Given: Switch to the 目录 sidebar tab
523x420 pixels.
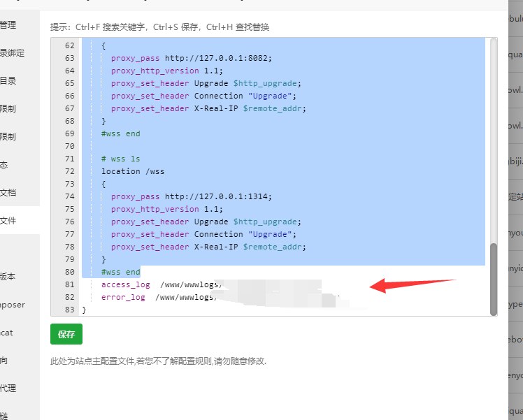Looking at the screenshot, I should [x=8, y=80].
